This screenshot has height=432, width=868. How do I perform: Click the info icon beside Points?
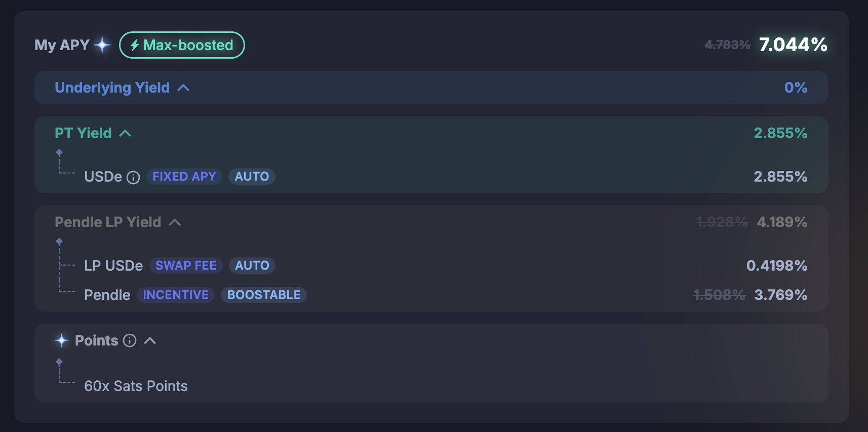(x=130, y=340)
